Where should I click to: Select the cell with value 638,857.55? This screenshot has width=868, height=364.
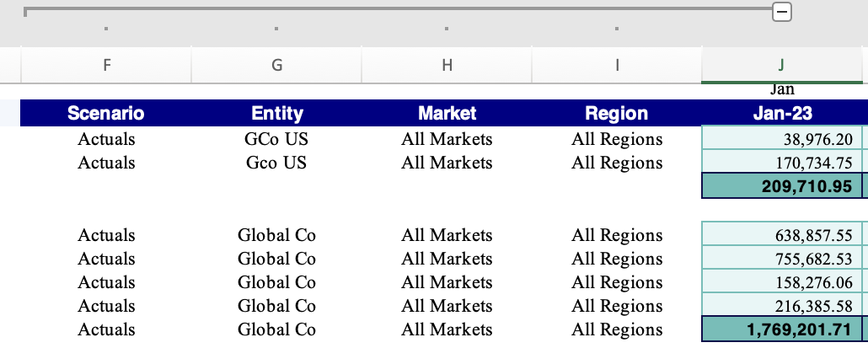(x=782, y=234)
